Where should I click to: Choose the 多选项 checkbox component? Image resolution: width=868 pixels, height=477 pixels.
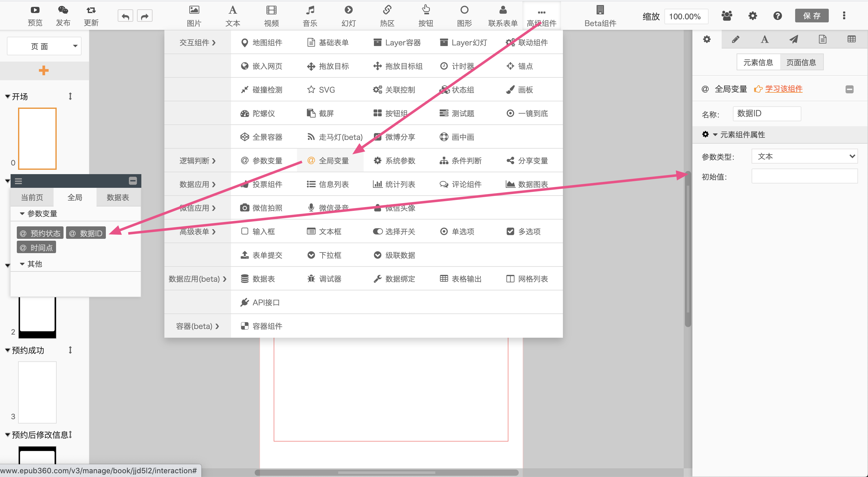pos(524,232)
